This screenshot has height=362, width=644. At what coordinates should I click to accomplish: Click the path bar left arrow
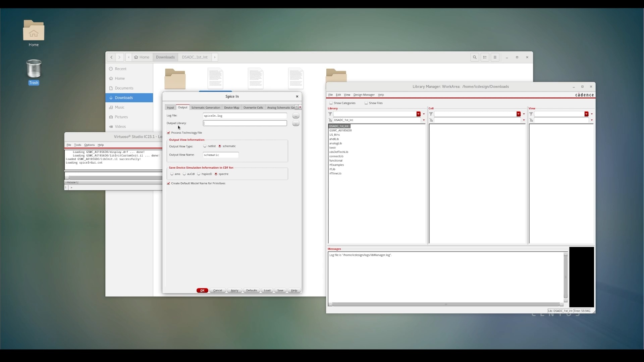pyautogui.click(x=129, y=57)
